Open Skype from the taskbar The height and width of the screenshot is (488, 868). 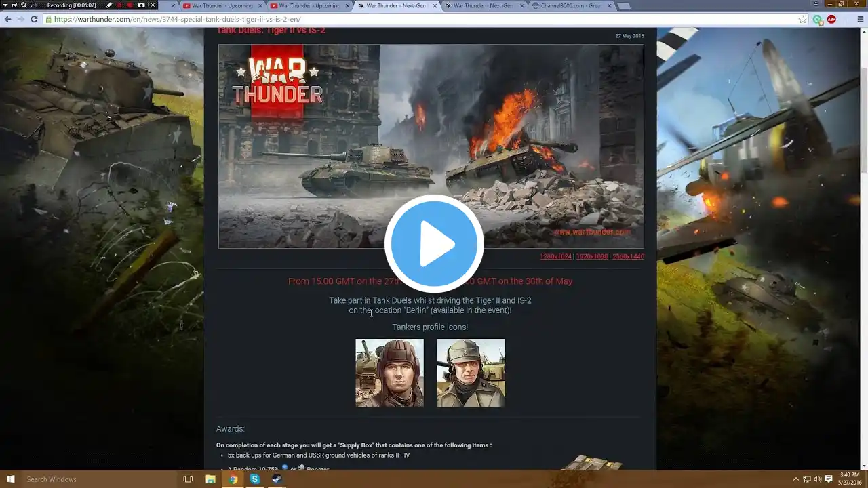pos(255,479)
